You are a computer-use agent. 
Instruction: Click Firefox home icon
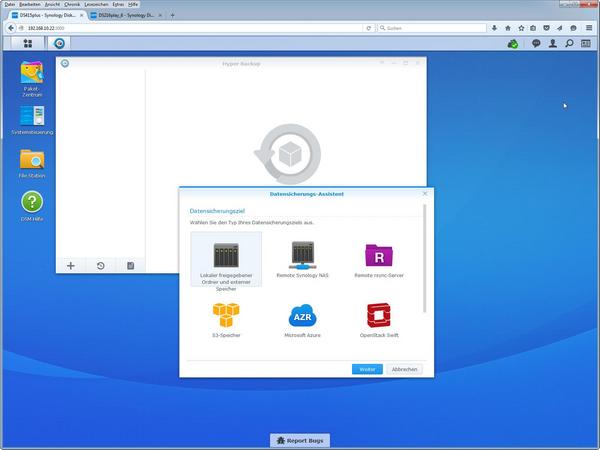pos(508,28)
